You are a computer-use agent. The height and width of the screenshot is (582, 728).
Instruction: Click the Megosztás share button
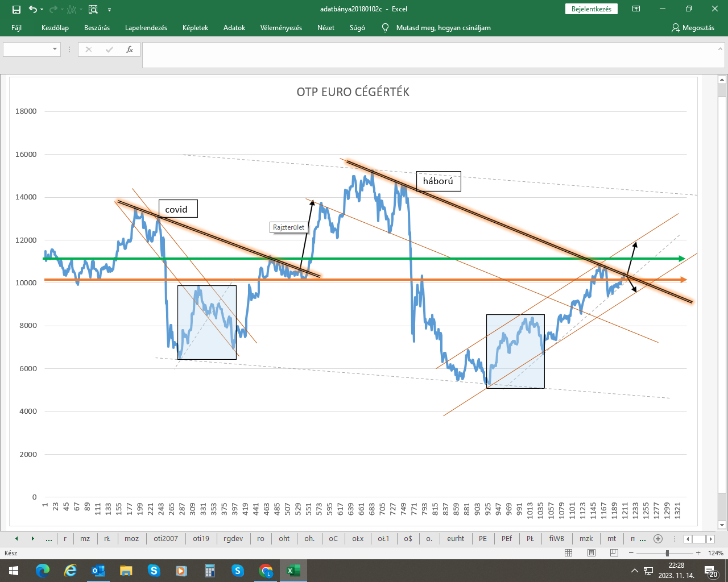tap(693, 28)
